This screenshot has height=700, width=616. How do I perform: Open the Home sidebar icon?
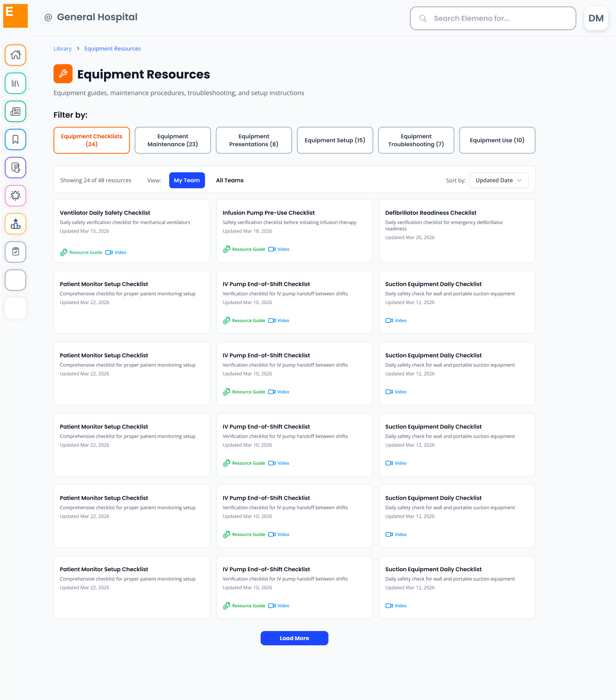[x=16, y=55]
